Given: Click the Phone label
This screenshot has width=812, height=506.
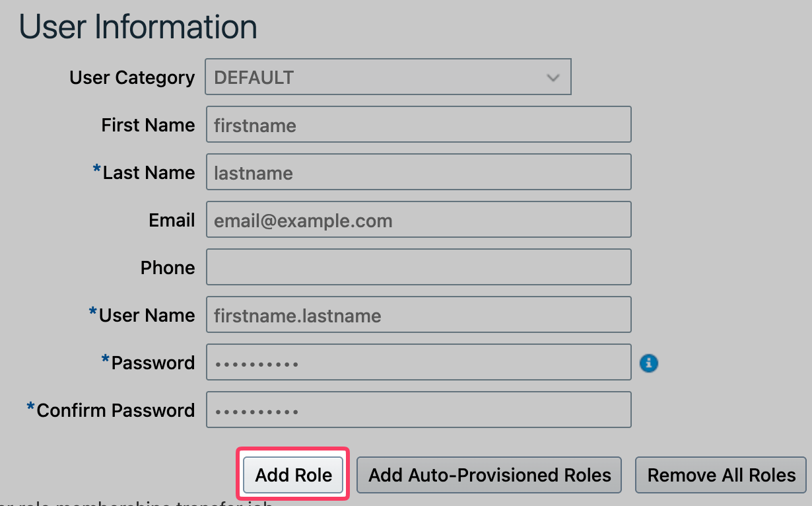Looking at the screenshot, I should (168, 268).
